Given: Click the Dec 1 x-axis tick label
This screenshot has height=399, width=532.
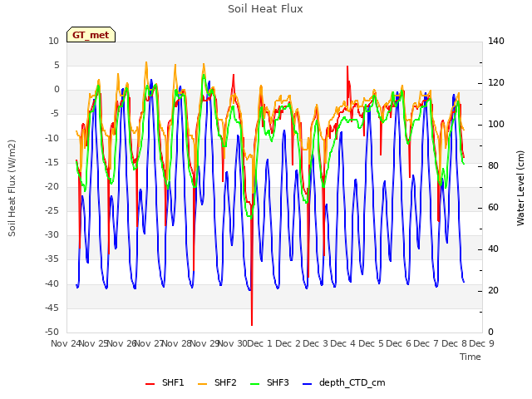Looking at the screenshot, I should point(260,343).
